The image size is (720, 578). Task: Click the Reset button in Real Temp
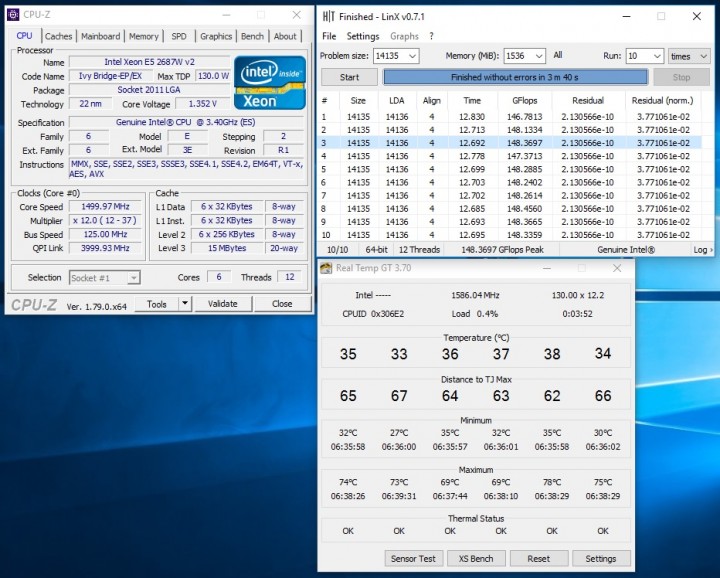coord(539,559)
